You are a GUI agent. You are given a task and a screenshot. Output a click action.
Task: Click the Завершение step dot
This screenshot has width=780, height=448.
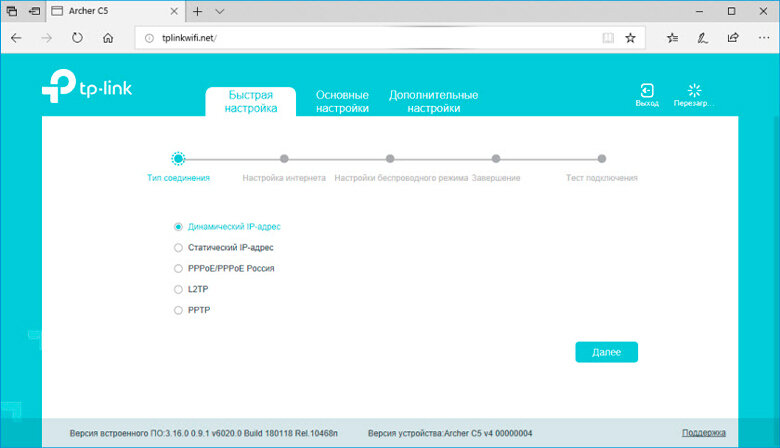click(x=496, y=159)
